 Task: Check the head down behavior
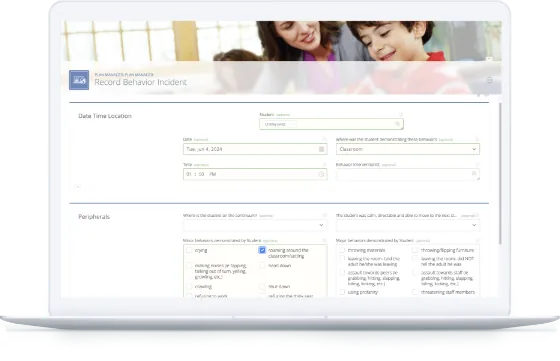(x=262, y=266)
